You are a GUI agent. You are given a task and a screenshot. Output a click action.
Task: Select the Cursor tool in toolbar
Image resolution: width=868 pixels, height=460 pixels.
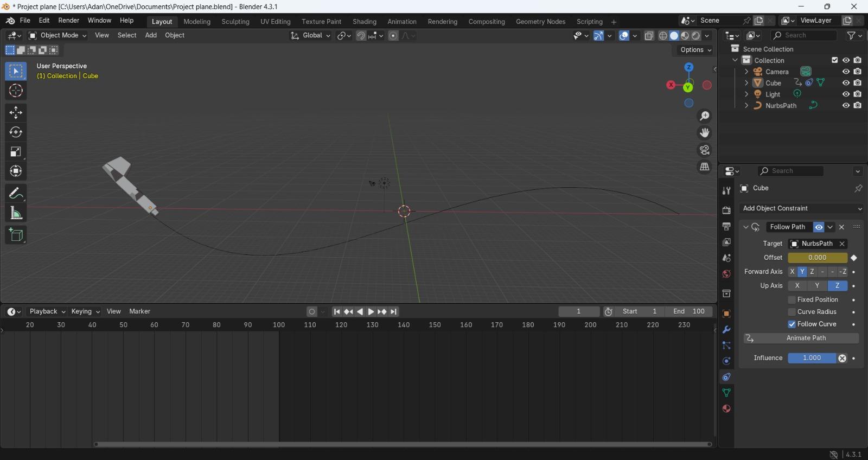[x=16, y=91]
